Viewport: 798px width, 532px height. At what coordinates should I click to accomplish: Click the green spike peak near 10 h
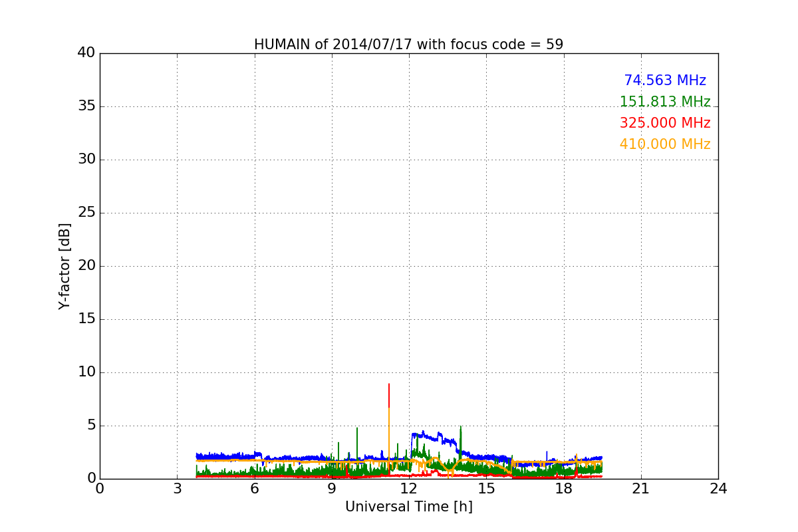357,428
